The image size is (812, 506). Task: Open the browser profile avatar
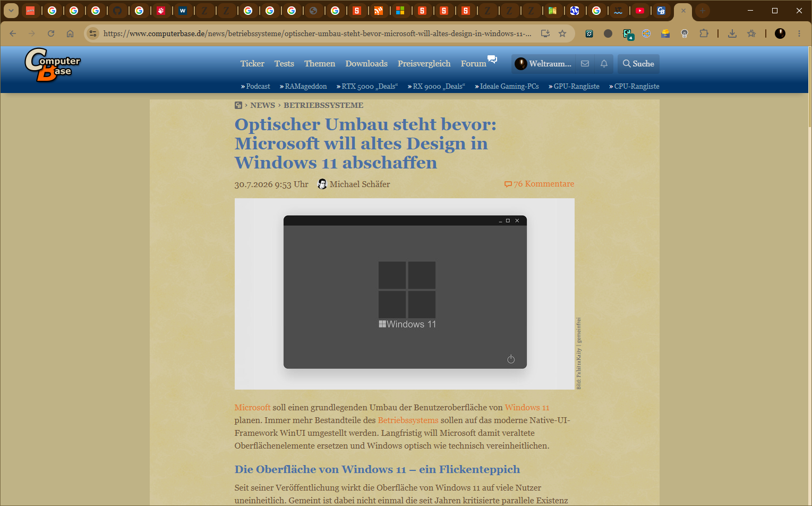click(780, 33)
